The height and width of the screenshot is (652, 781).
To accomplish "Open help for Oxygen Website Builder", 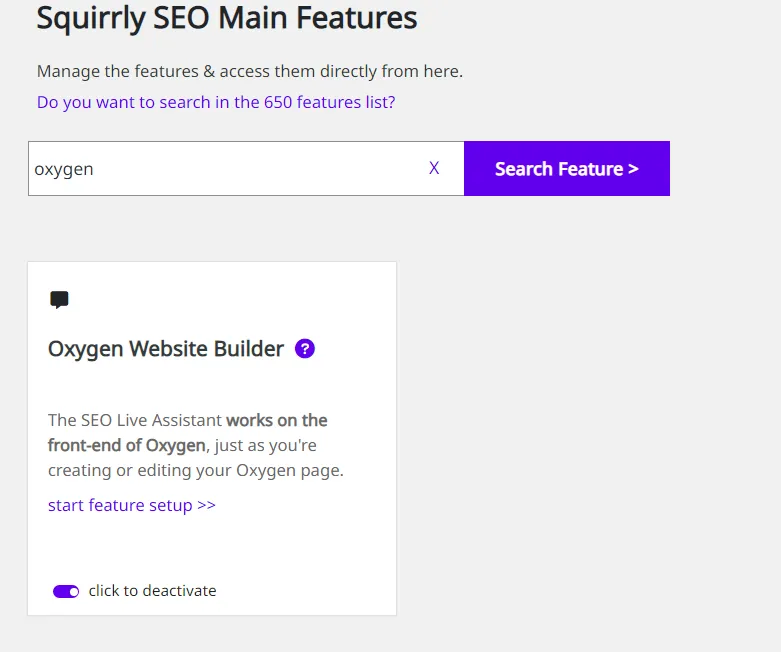I will click(305, 349).
